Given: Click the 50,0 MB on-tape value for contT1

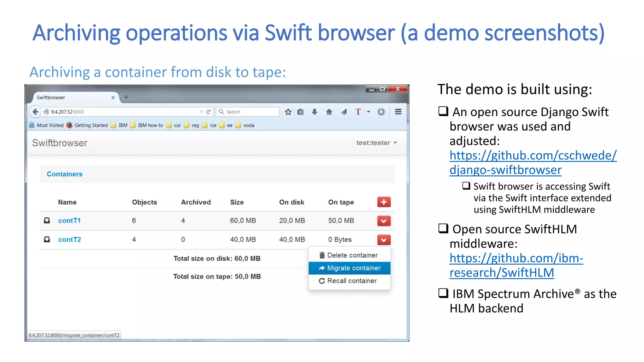Looking at the screenshot, I should pos(341,221).
